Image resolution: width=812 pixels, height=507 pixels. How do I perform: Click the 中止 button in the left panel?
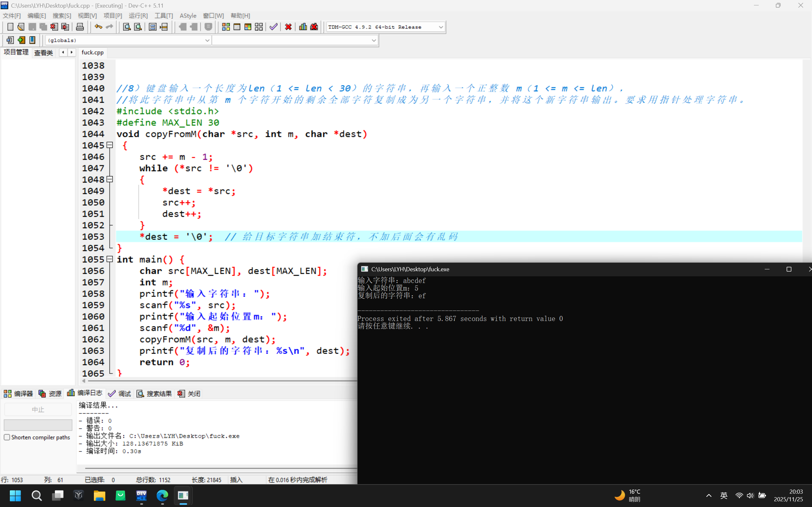click(37, 409)
